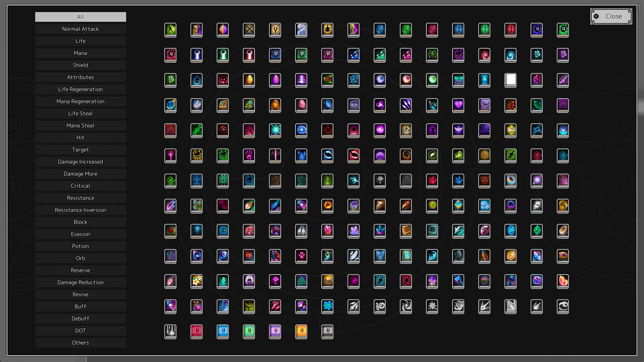Switch to the Damage Reduction category
Screen dimensions: 644x362
[80, 282]
